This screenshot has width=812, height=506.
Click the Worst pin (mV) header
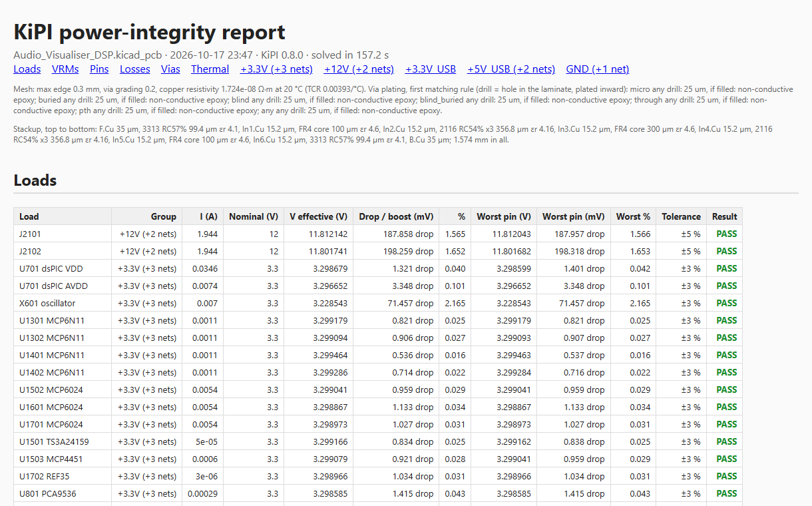tap(574, 216)
